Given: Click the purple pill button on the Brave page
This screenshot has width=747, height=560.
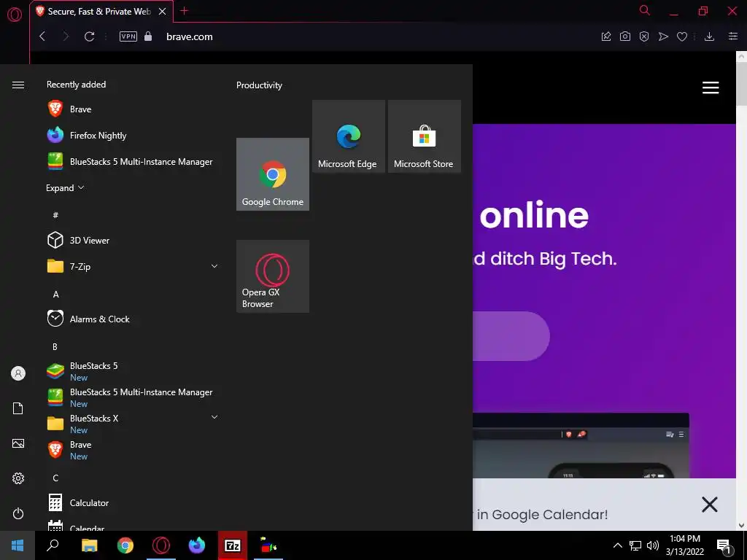Looking at the screenshot, I should (511, 336).
